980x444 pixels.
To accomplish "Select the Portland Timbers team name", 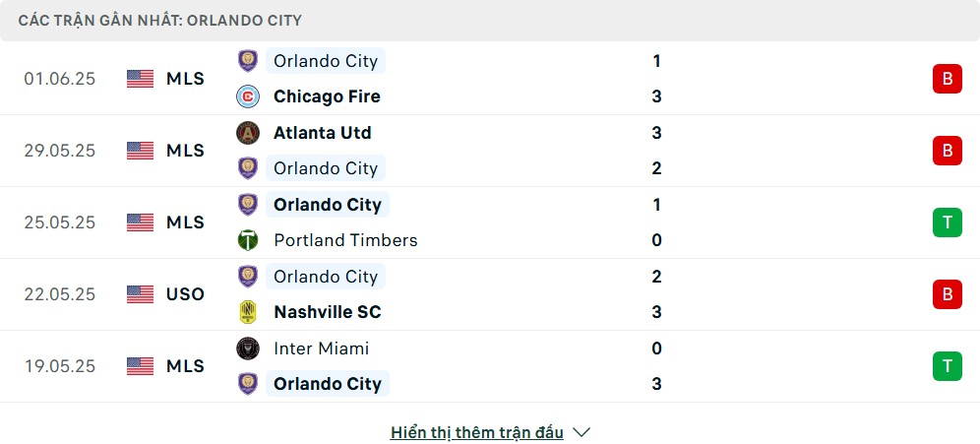I will tap(345, 240).
